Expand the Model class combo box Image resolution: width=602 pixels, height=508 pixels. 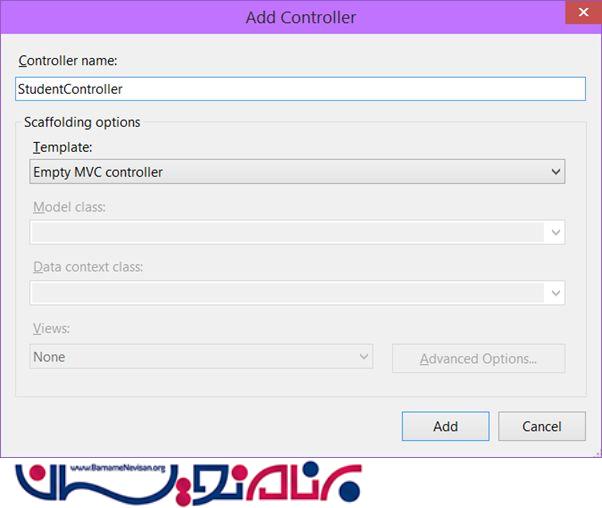297,232
